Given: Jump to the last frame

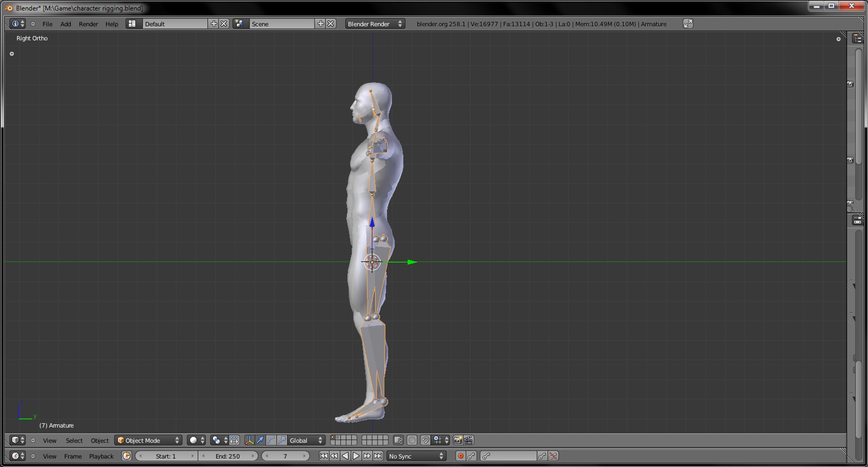Looking at the screenshot, I should point(378,456).
